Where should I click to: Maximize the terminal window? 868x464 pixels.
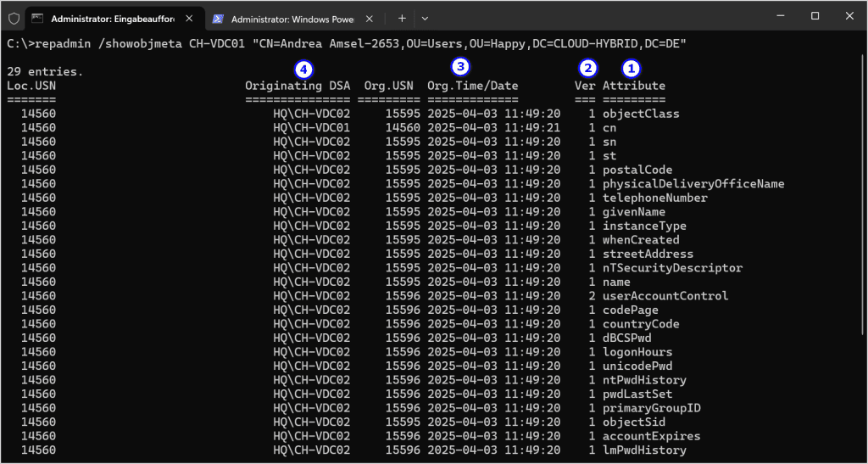pos(815,16)
